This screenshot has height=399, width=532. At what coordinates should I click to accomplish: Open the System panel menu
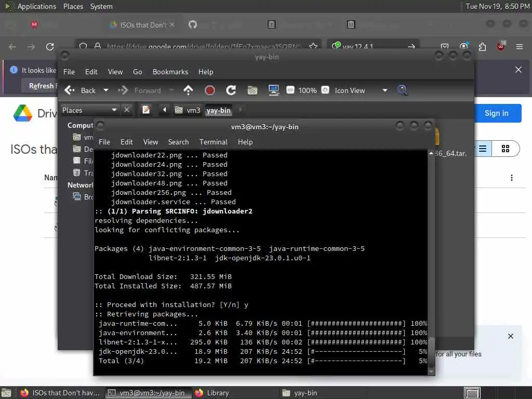click(x=101, y=6)
